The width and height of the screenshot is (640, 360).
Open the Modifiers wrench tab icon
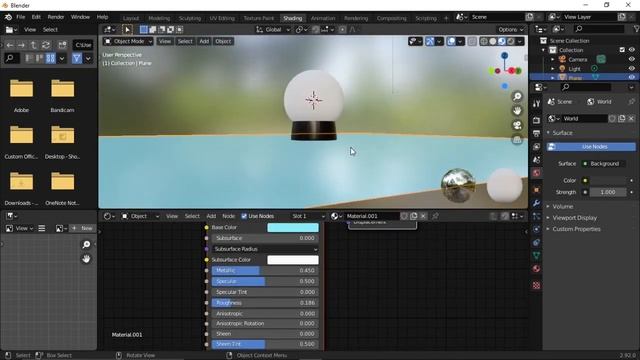point(536,203)
